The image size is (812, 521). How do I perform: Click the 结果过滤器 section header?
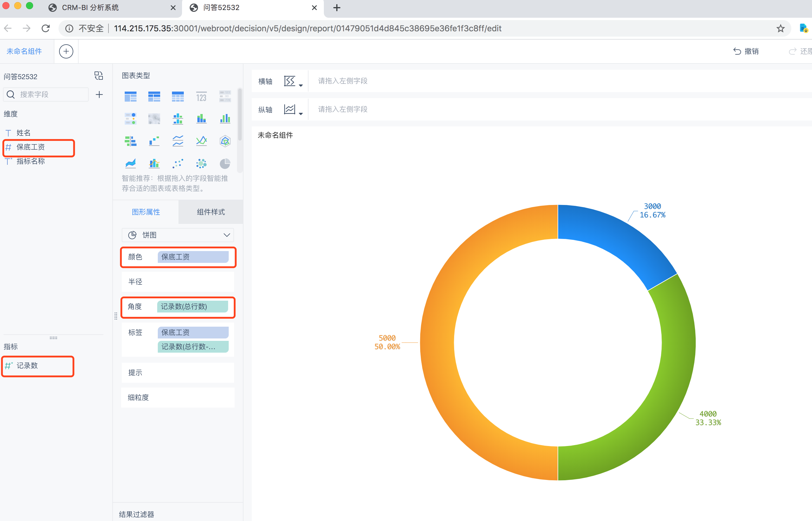click(137, 514)
